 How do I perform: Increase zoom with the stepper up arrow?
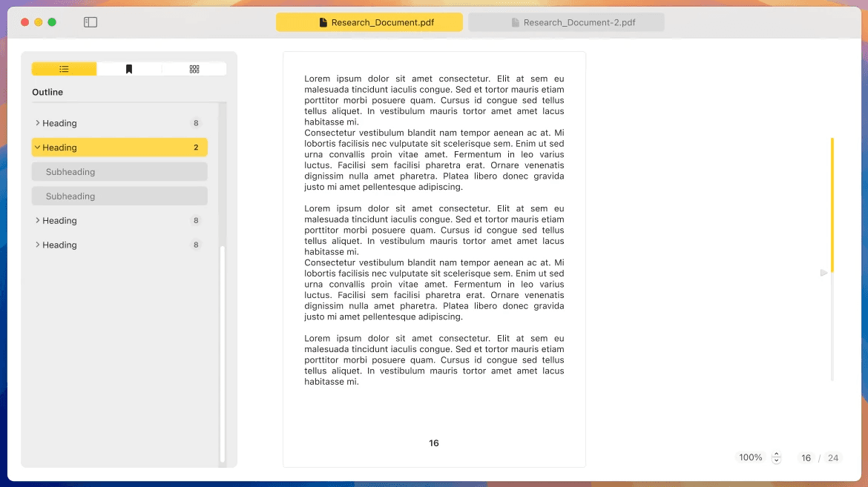pyautogui.click(x=776, y=454)
